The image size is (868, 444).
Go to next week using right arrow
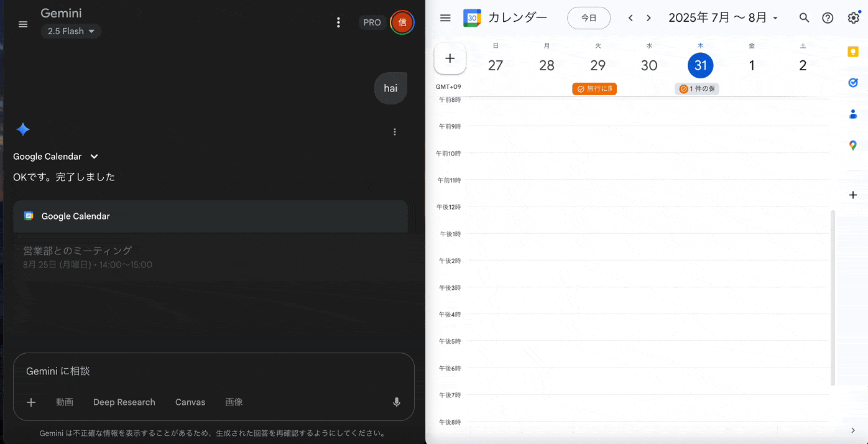649,18
